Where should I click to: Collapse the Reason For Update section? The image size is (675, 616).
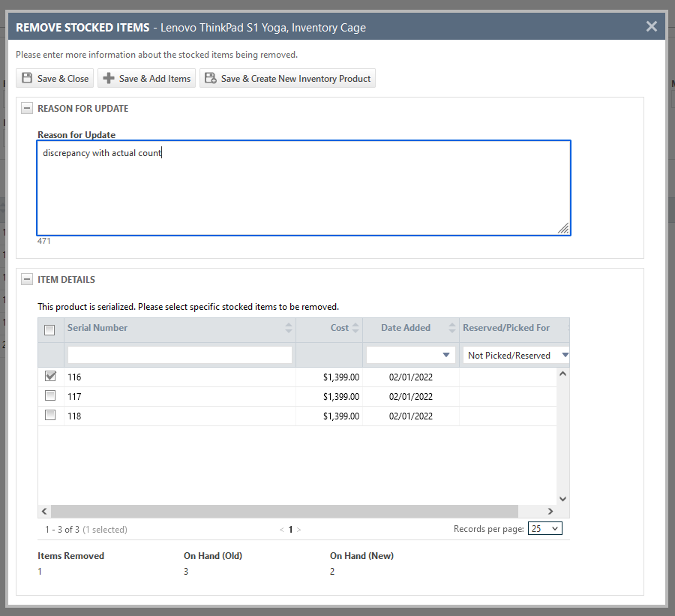(27, 108)
